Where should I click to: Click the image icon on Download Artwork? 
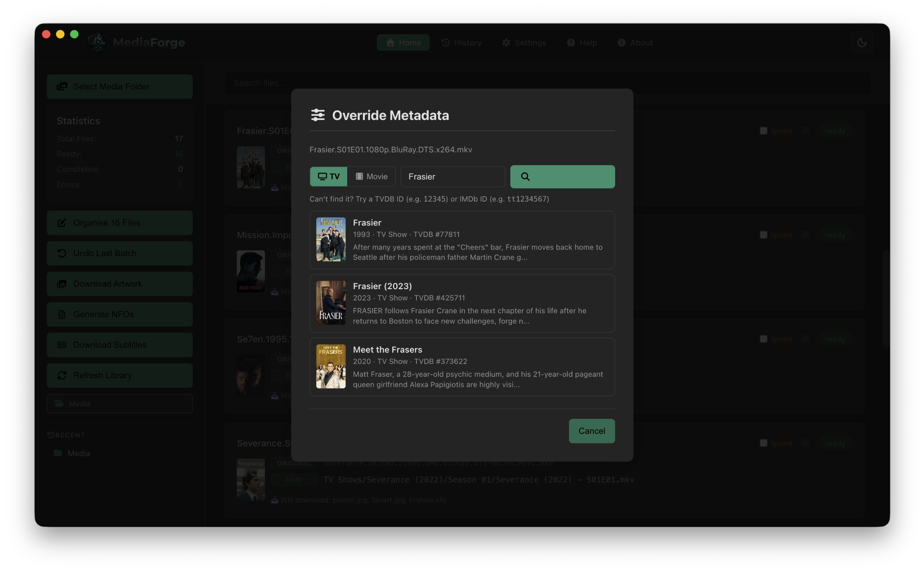click(62, 283)
